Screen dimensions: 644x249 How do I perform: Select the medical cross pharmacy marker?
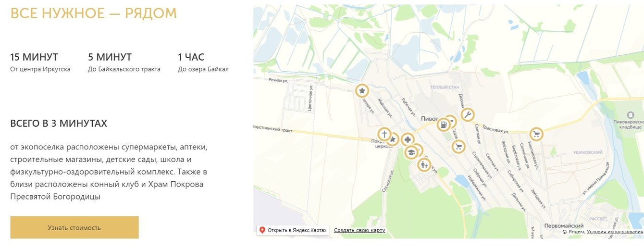pos(408,140)
